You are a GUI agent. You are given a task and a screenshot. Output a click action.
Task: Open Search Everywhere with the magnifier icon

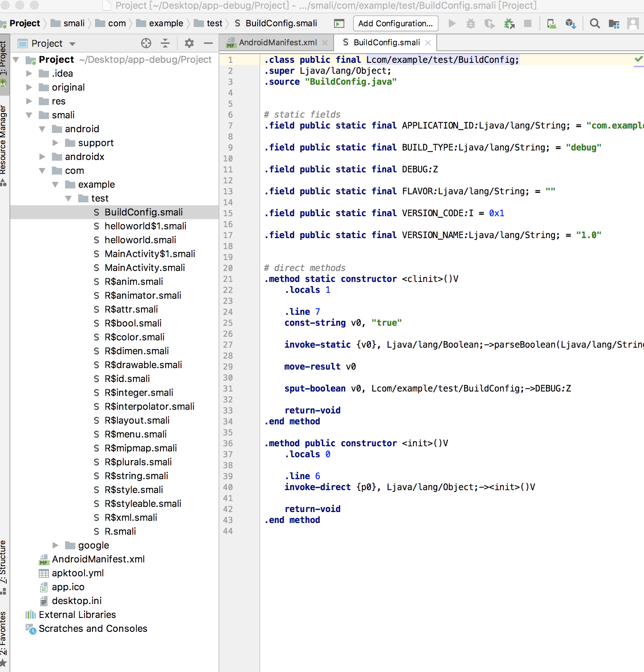595,23
